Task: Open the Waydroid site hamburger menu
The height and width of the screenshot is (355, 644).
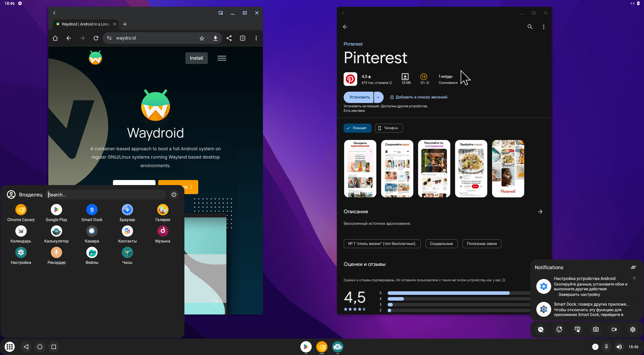Action: [x=222, y=58]
